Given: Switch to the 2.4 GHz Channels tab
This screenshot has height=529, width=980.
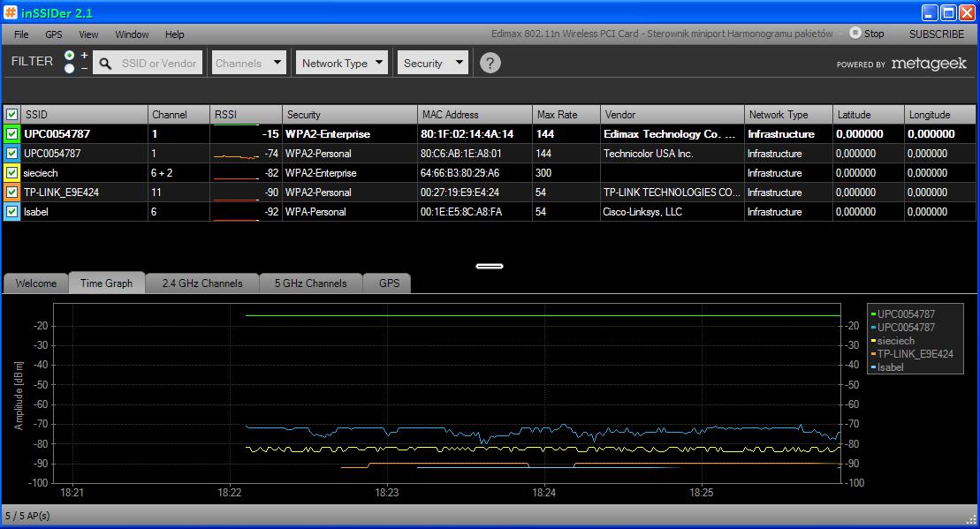Looking at the screenshot, I should [201, 283].
